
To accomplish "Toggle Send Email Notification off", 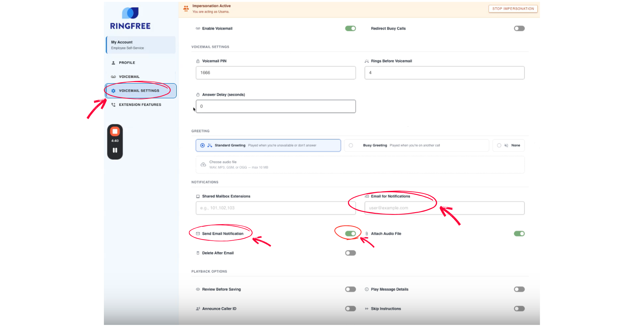I will 350,234.
